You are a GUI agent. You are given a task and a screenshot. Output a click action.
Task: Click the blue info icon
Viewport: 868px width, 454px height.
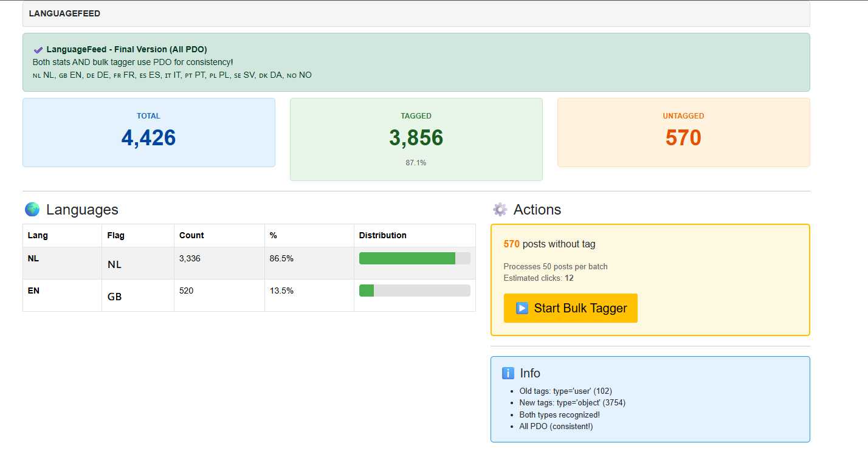[x=508, y=373]
